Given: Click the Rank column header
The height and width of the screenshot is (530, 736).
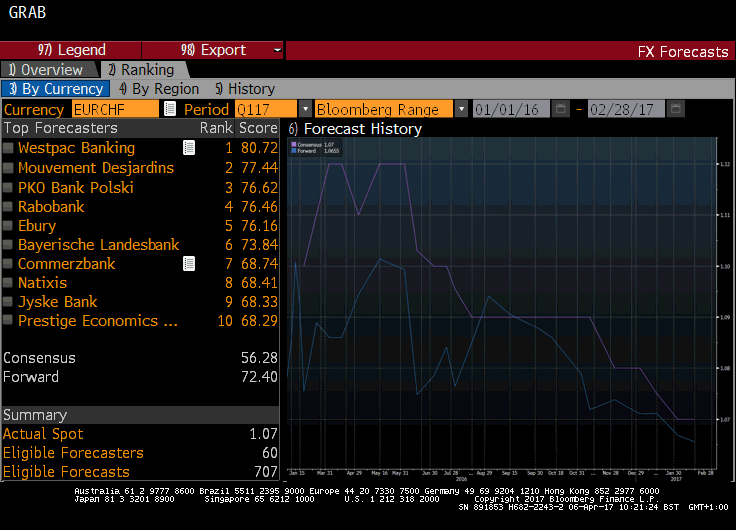Looking at the screenshot, I should coord(216,128).
